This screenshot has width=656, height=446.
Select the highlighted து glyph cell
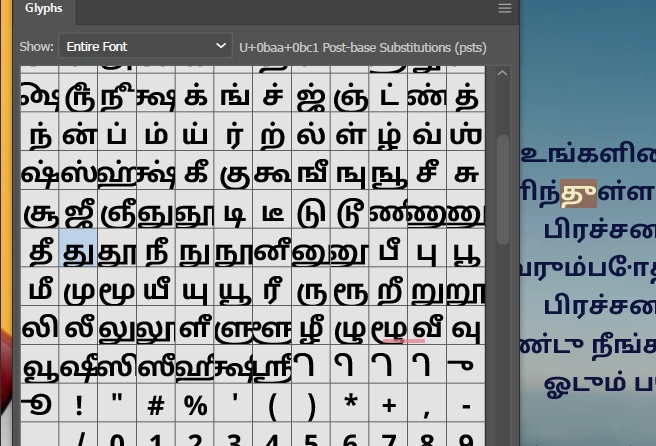point(79,248)
